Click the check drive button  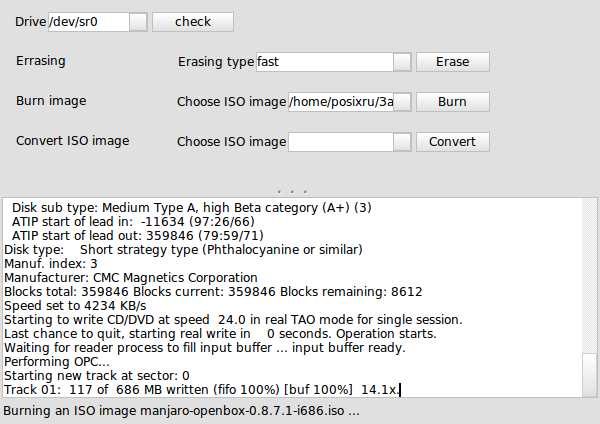coord(193,22)
